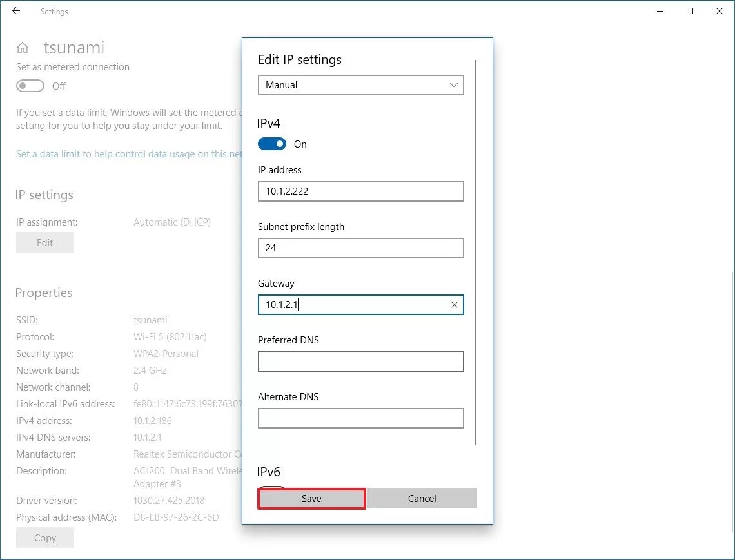Click the Realtek Semiconductor manufacturer value
This screenshot has height=560, width=735.
pos(188,454)
